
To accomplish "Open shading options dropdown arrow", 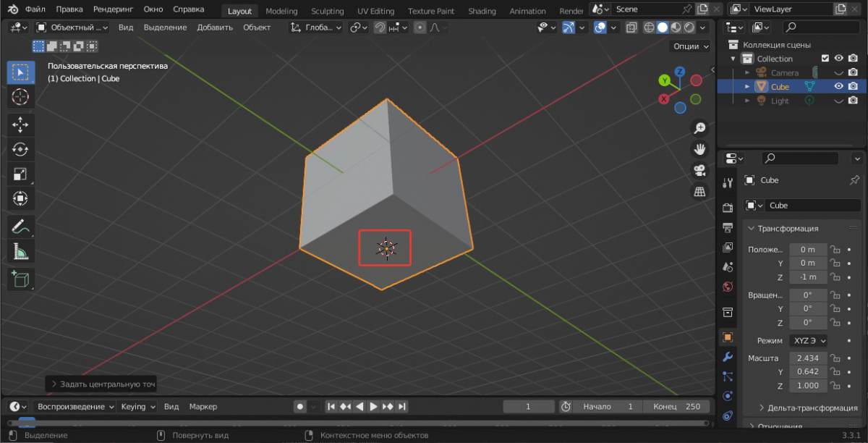I will (704, 28).
